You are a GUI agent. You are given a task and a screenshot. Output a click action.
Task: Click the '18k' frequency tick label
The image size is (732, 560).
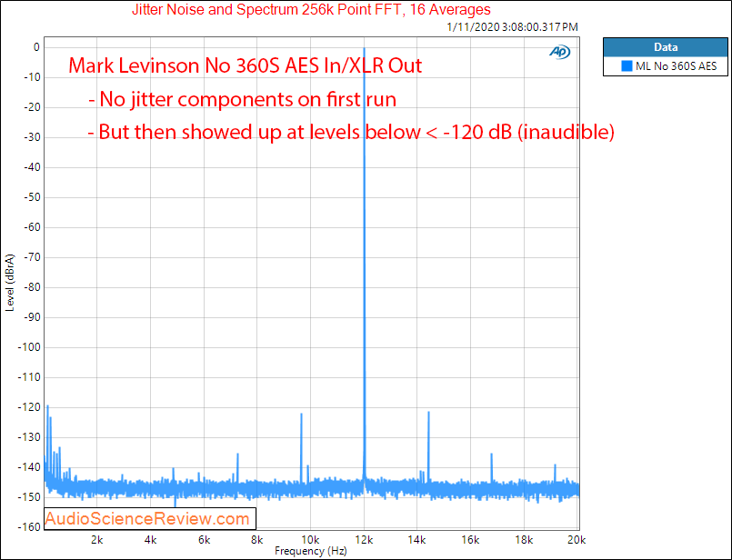pyautogui.click(x=524, y=540)
